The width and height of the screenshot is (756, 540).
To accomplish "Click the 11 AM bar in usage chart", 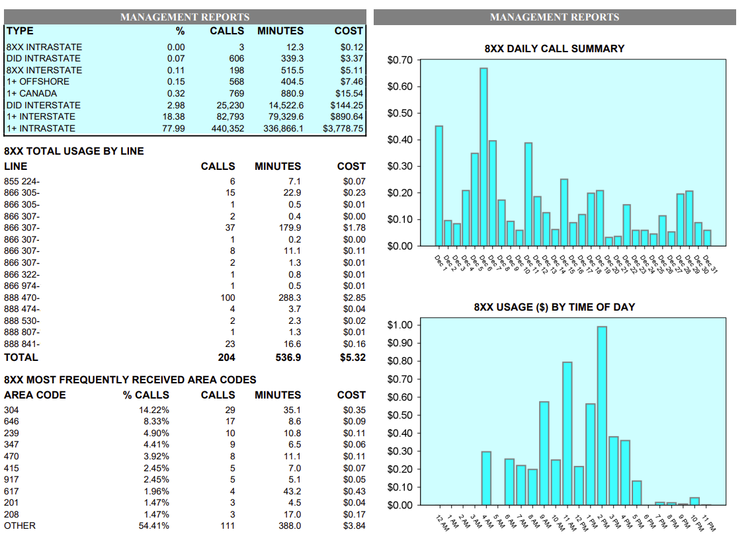I will pos(567,433).
